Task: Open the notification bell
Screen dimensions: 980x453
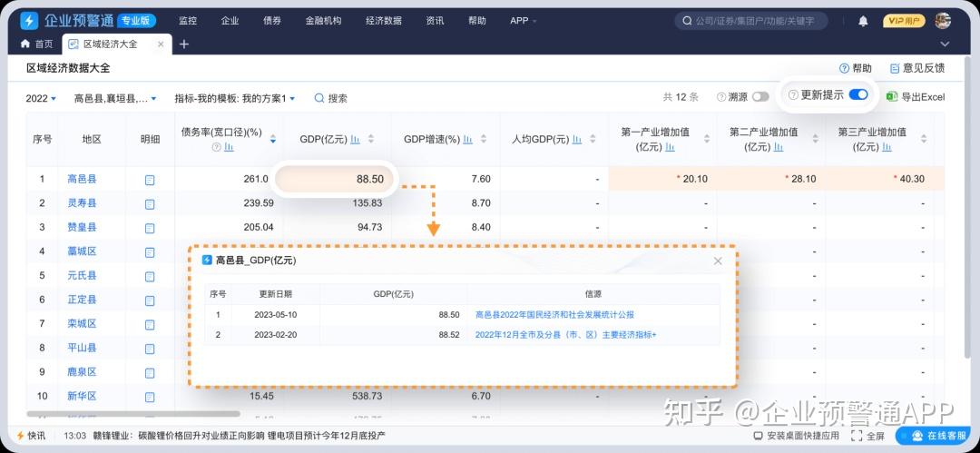Action: click(x=863, y=21)
